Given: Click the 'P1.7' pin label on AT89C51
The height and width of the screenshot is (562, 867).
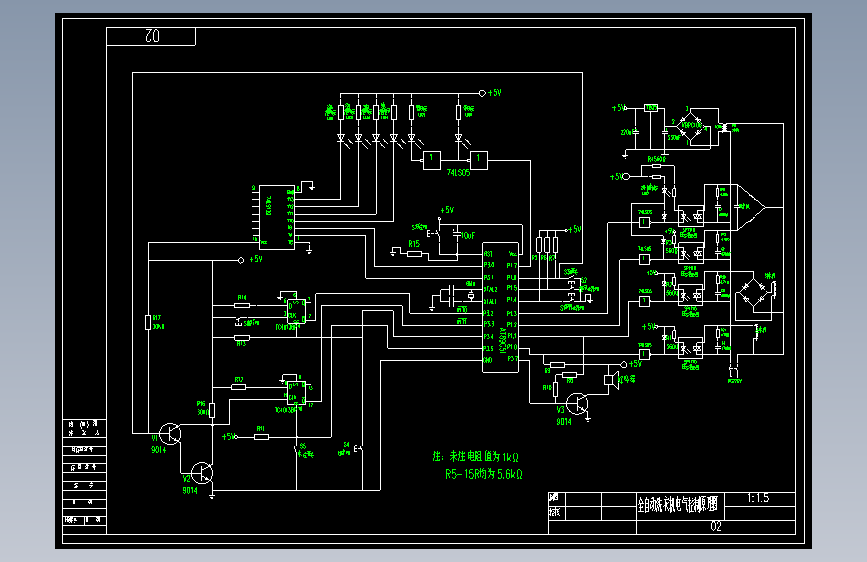Looking at the screenshot, I should click(x=511, y=266).
